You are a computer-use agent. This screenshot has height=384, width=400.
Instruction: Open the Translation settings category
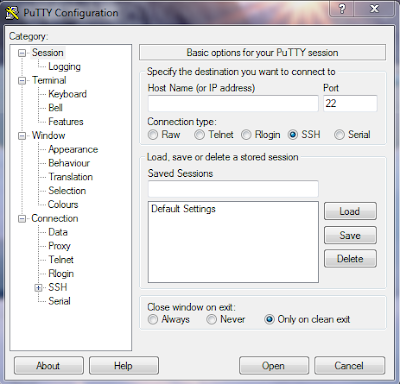point(70,177)
